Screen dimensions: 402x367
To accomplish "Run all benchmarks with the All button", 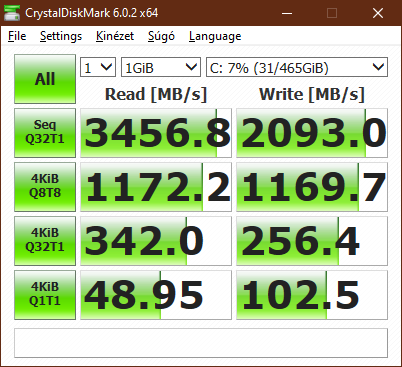I will pos(45,79).
